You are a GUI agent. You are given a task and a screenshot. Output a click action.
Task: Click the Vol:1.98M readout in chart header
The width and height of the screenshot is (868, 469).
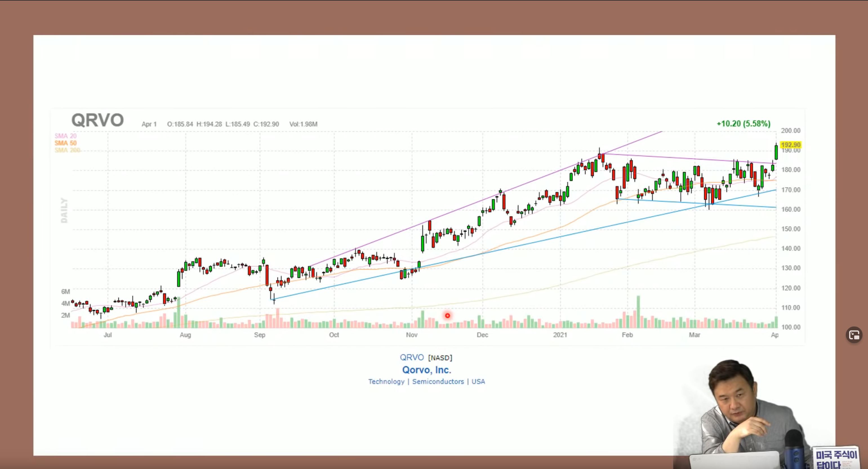coord(303,124)
